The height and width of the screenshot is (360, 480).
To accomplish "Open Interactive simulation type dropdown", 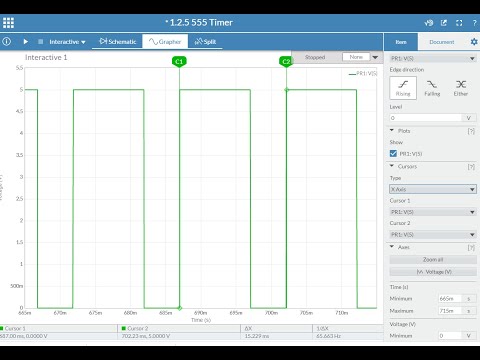I will coord(67,42).
